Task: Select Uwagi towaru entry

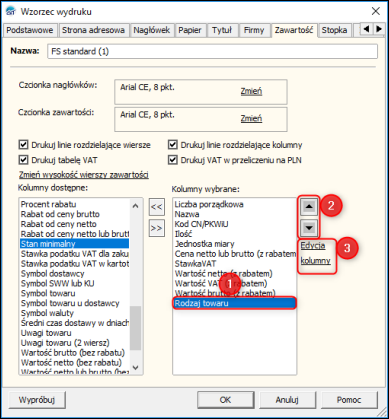Action: click(x=74, y=333)
